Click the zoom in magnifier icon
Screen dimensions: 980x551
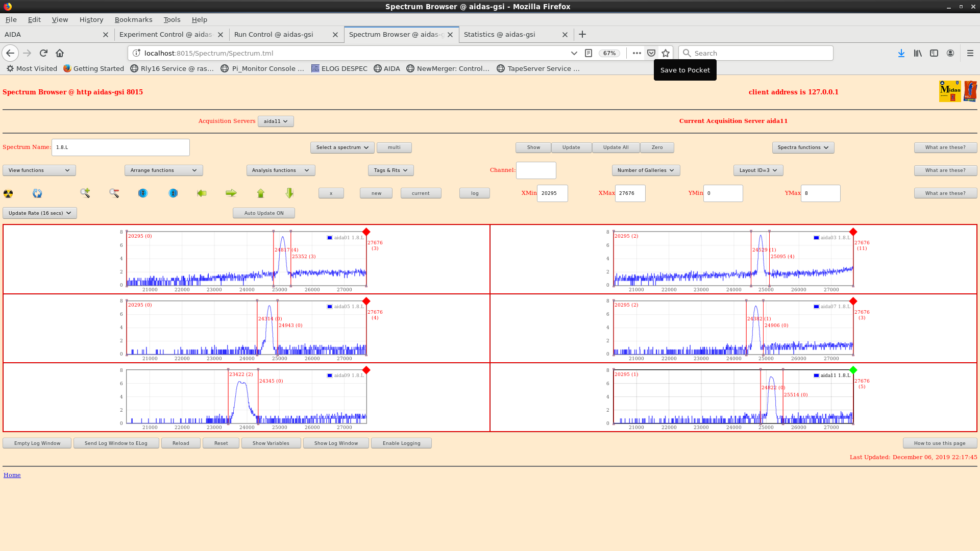85,193
